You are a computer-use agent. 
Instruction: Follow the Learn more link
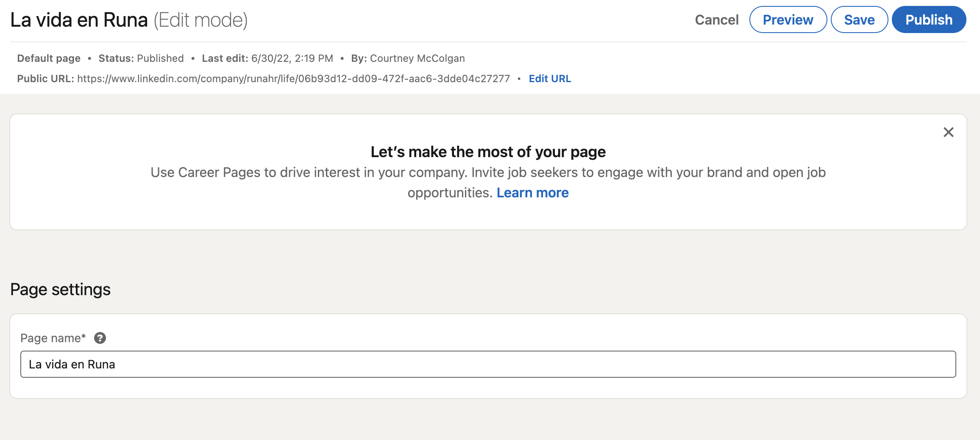click(532, 193)
